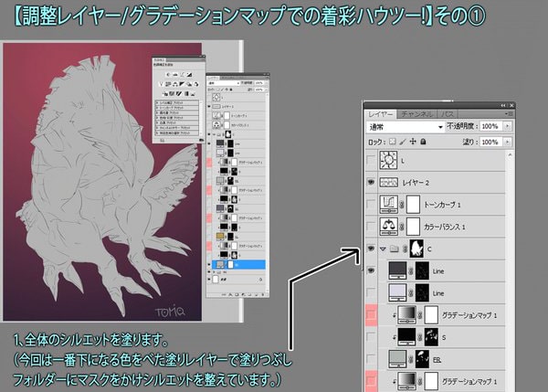The width and height of the screenshot is (548, 392).
Task: Open the 通常 blend mode dropdown
Action: [406, 127]
